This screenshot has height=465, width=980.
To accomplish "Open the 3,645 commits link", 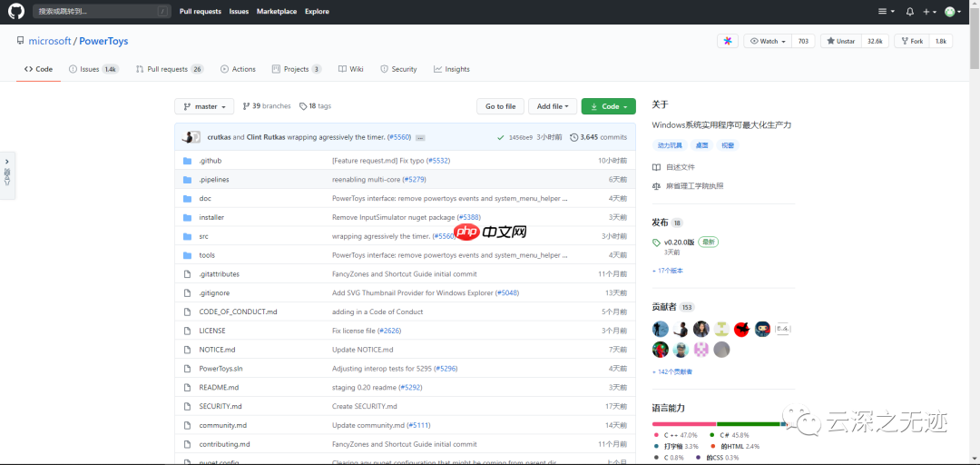I will click(598, 137).
